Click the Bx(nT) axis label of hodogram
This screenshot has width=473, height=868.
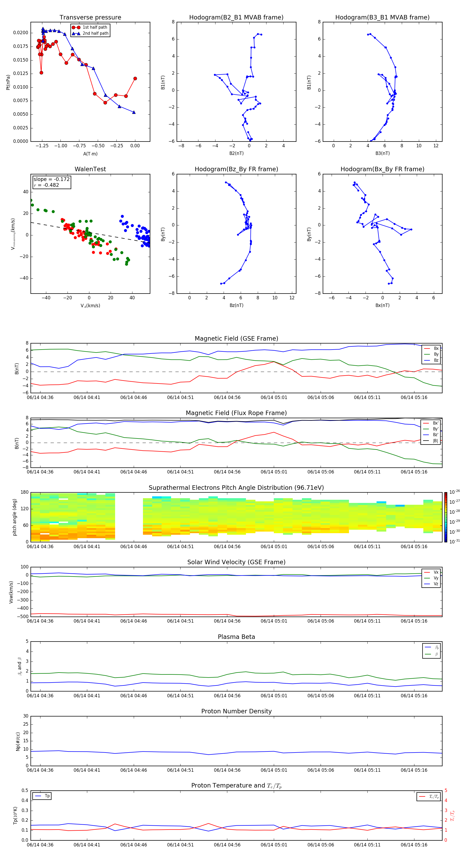(382, 305)
